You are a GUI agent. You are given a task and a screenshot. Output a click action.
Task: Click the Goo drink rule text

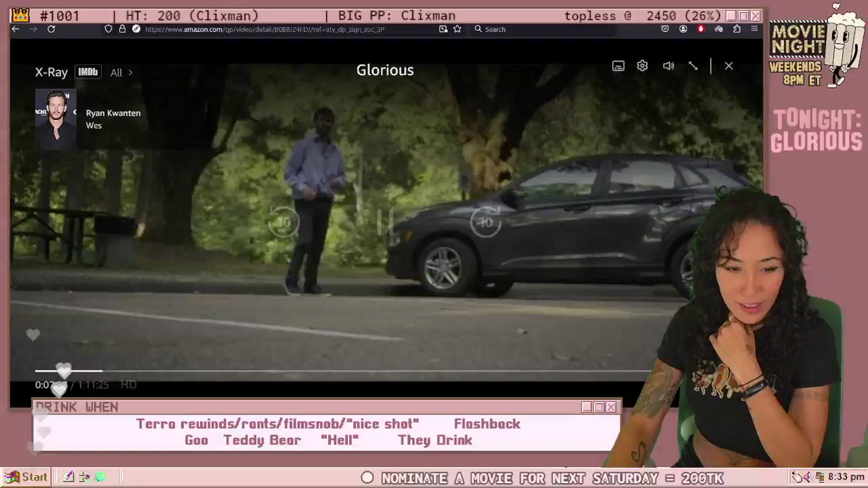click(196, 440)
